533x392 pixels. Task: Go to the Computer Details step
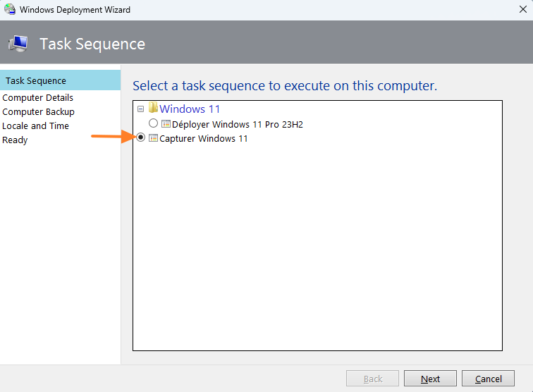[38, 98]
